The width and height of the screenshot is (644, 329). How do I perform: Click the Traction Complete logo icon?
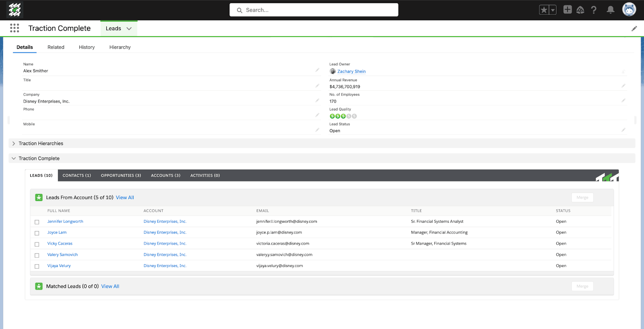(x=15, y=10)
